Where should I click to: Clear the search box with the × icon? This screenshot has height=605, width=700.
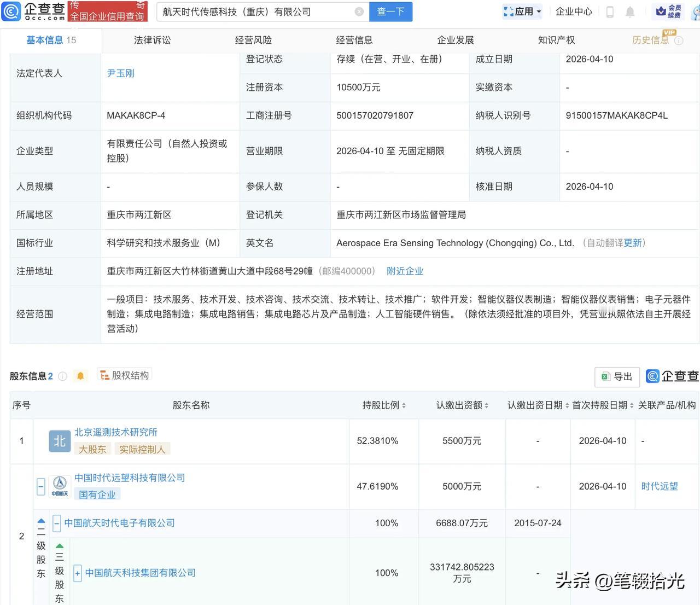[359, 11]
